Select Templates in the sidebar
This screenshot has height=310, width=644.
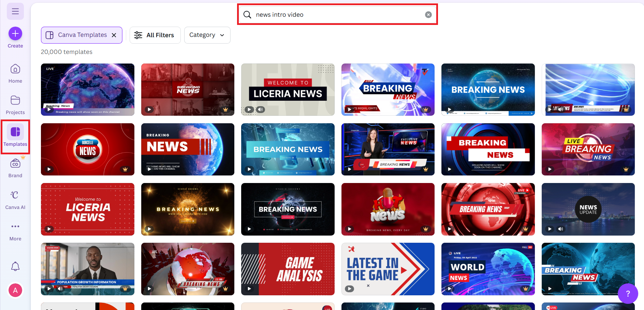click(x=15, y=136)
